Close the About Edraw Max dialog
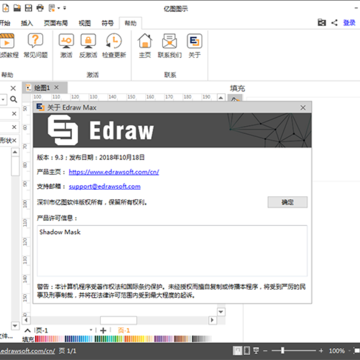Viewport: 360px width, 360px height. tap(303, 108)
